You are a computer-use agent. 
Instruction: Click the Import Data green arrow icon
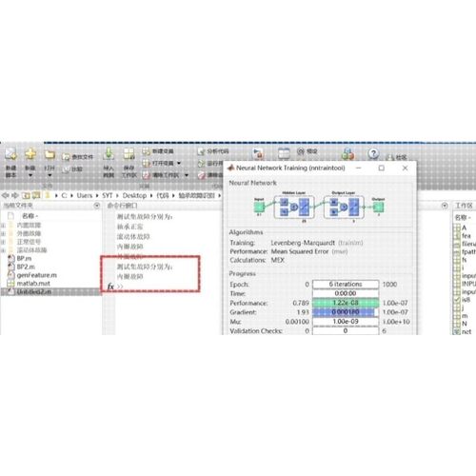pyautogui.click(x=109, y=154)
